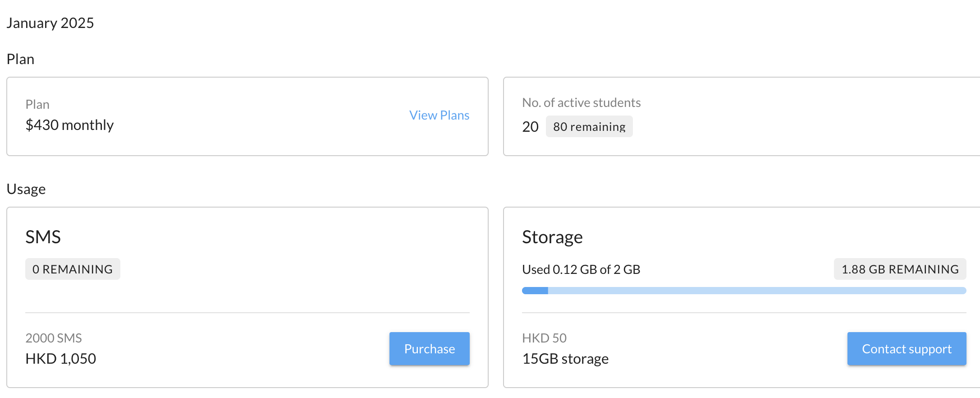Click the Used 0.12 GB of 2 GB text
980x398 pixels.
[x=581, y=269]
